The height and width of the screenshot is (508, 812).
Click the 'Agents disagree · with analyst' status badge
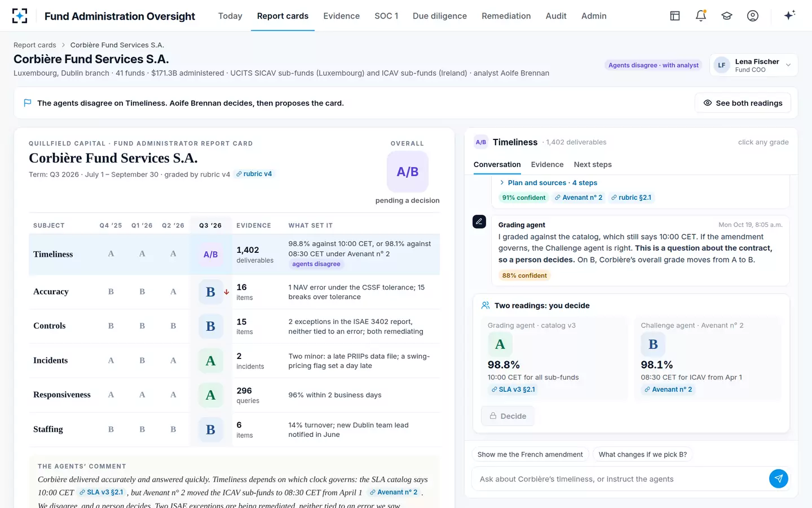tap(654, 65)
